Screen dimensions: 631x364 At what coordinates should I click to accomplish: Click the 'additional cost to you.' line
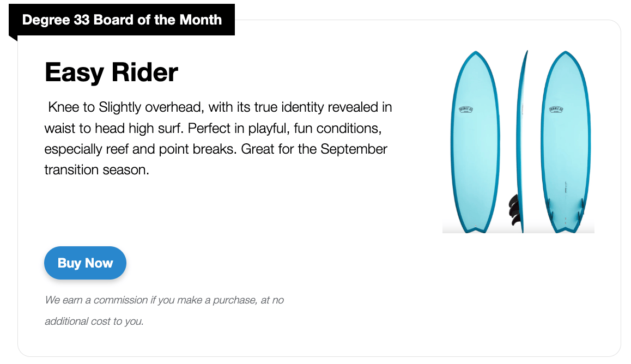tap(94, 321)
